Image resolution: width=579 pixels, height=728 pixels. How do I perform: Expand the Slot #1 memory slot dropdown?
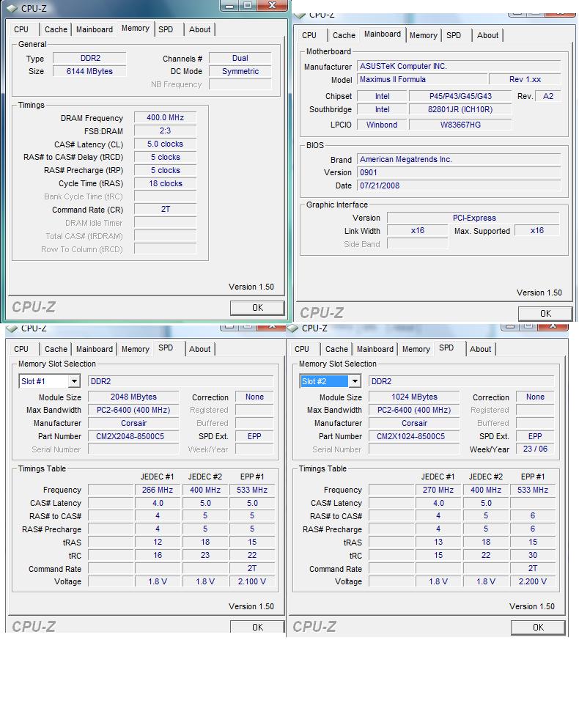point(74,381)
